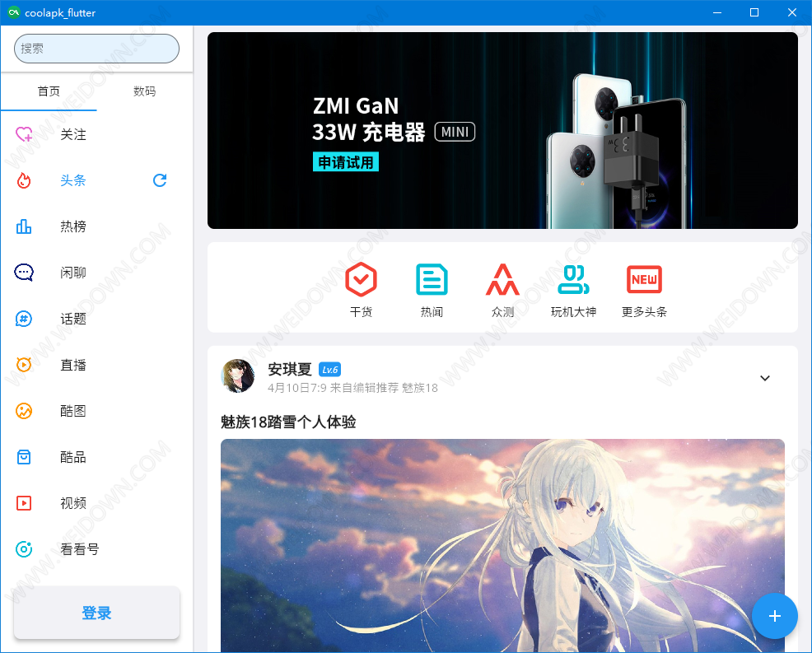Switch to the 数码 tab
Image resolution: width=812 pixels, height=653 pixels.
[144, 91]
